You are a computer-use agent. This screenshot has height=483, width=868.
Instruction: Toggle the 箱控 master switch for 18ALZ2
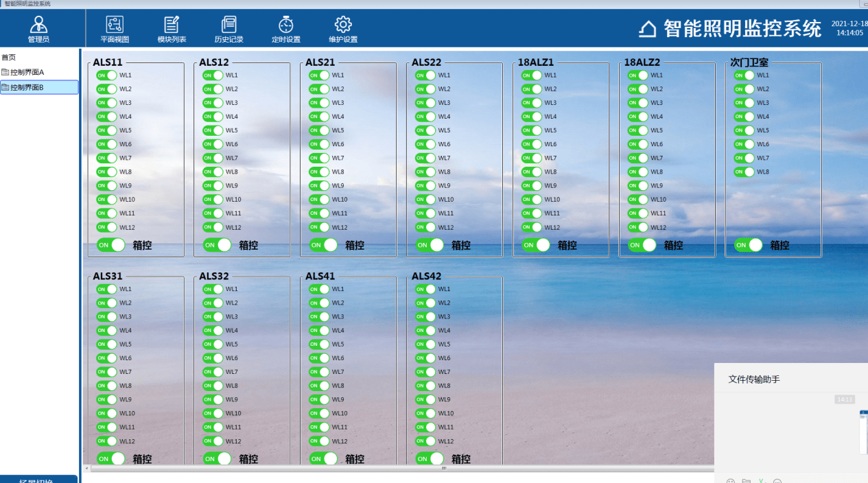642,245
